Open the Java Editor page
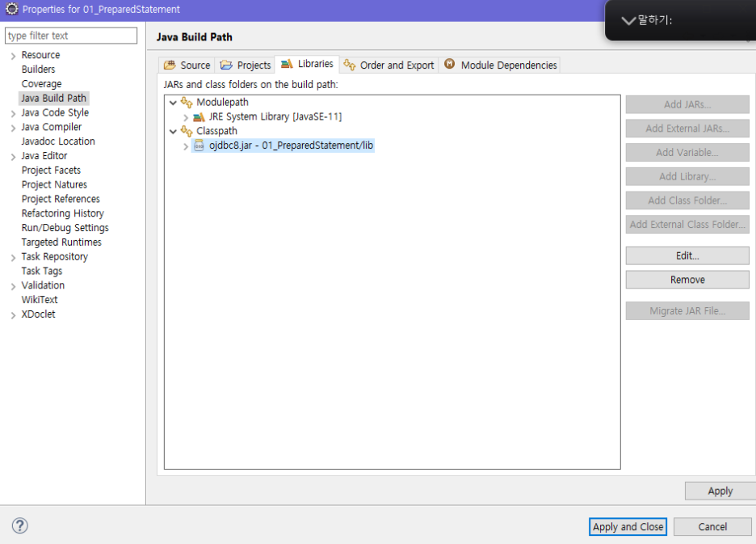This screenshot has width=756, height=544. 44,156
